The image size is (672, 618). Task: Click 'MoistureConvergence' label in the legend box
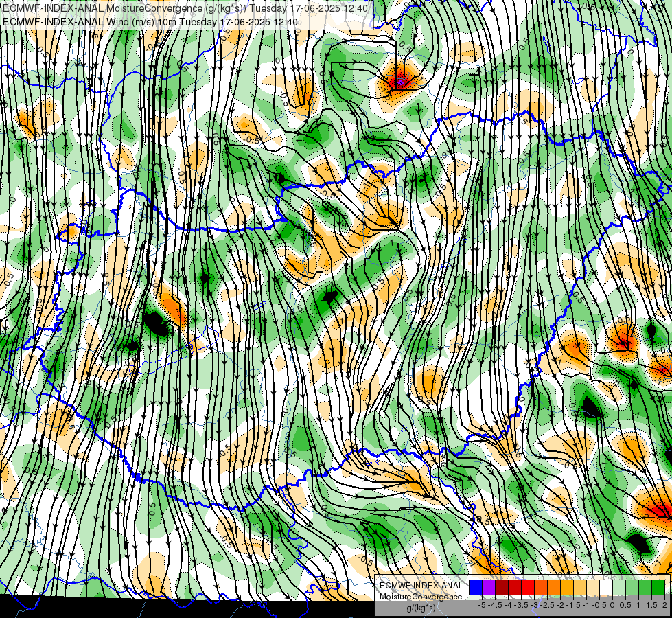pos(421,597)
